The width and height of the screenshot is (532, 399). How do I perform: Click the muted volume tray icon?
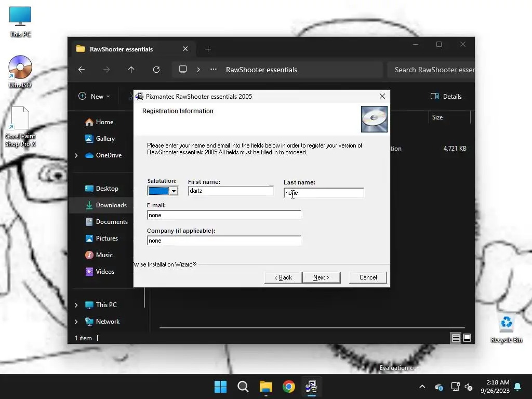pyautogui.click(x=469, y=387)
